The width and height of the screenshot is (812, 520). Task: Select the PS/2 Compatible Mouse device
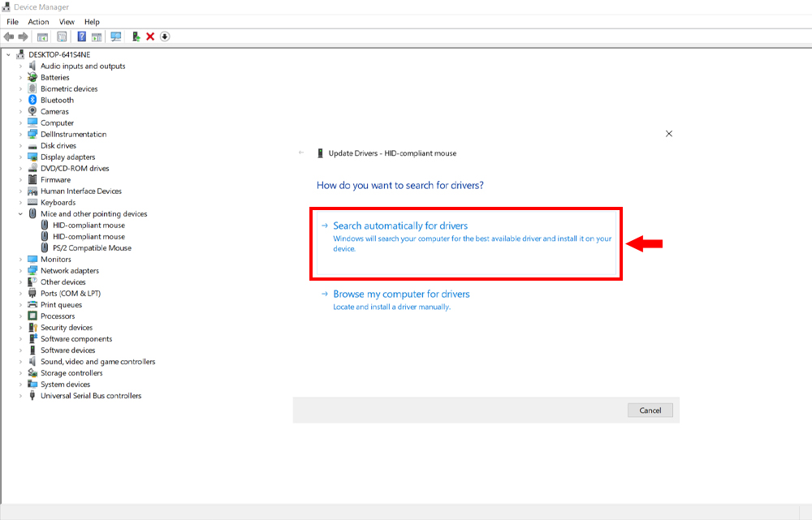pyautogui.click(x=92, y=248)
